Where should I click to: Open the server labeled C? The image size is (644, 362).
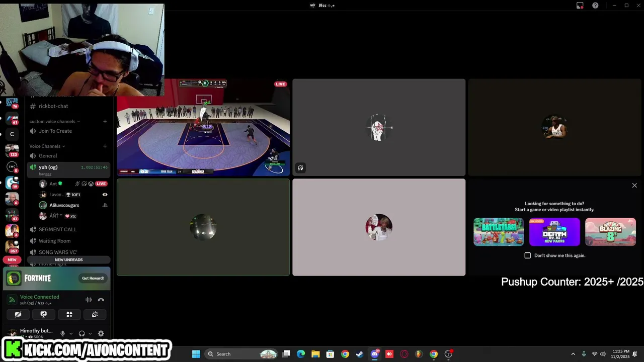(x=12, y=134)
